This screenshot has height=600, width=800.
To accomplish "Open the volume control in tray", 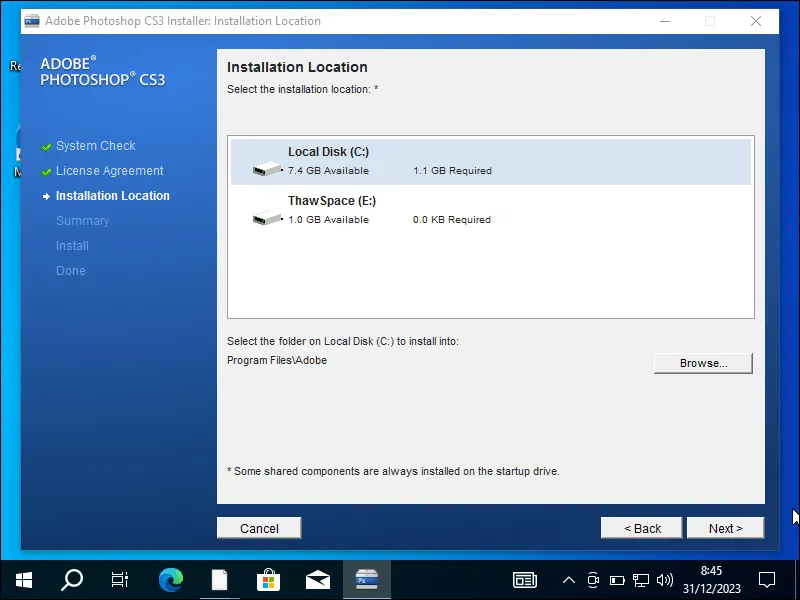I will click(665, 579).
